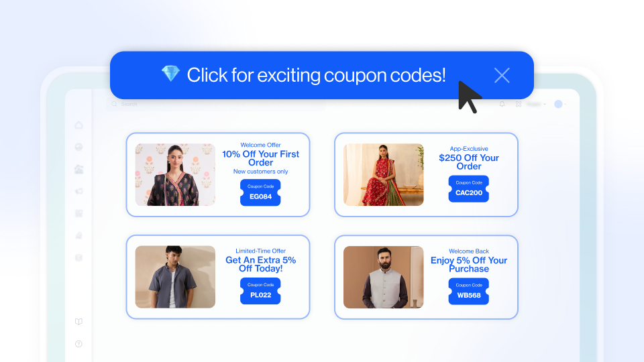Open the book documentation icon in sidebar
Screen dimensions: 644x362
(79, 321)
